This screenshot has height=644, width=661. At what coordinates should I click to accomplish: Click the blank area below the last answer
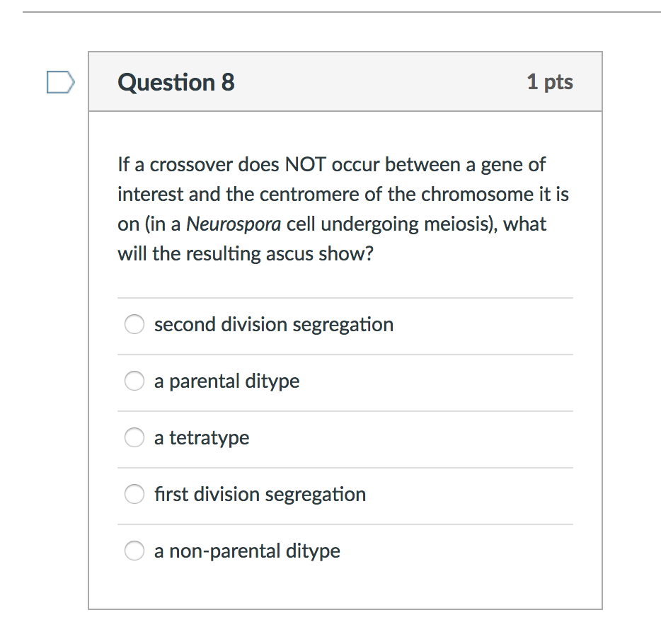point(345,587)
